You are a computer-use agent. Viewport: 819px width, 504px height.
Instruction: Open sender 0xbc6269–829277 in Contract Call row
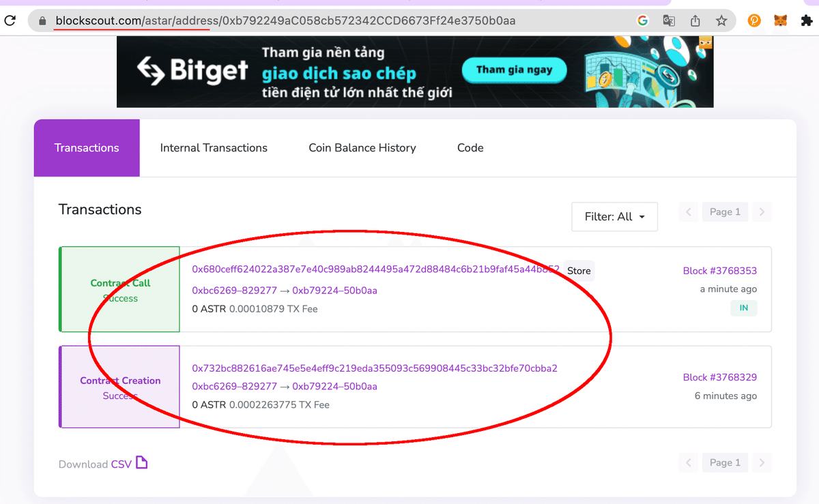coord(234,291)
